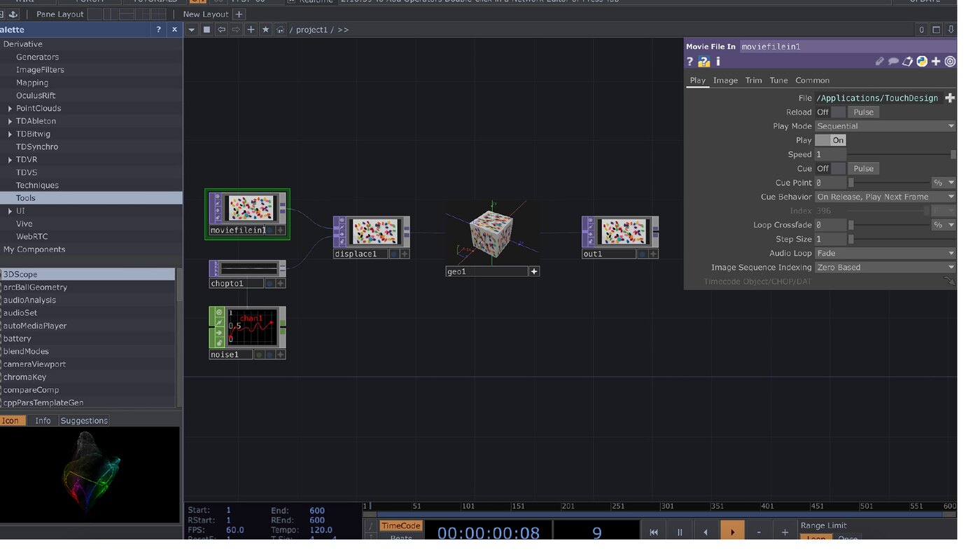Click the target circle icon in parameter header
Screen dimensions: 980x552
pyautogui.click(x=950, y=62)
